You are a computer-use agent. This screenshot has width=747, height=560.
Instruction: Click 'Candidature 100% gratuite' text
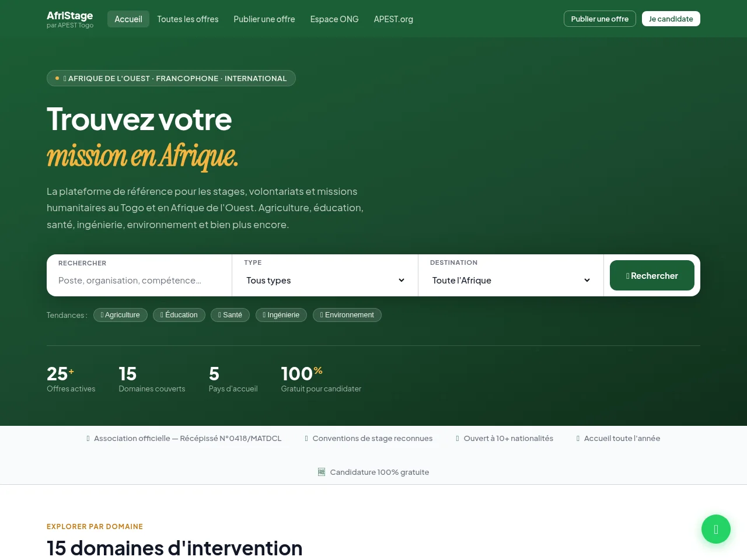point(379,472)
